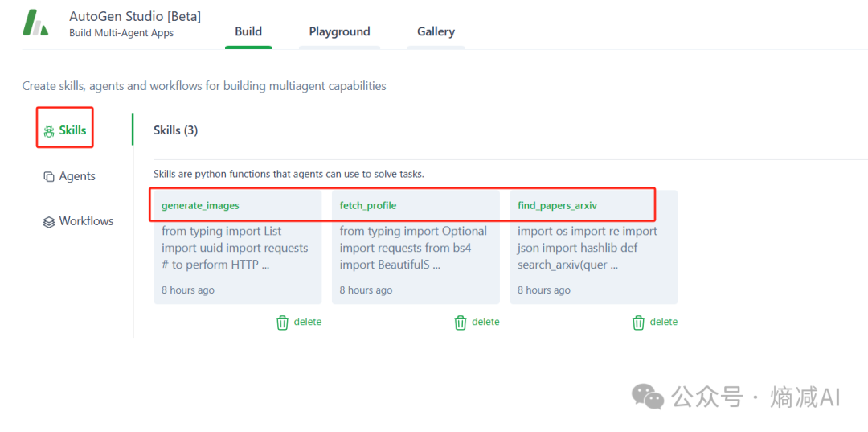Click delete text under fetch_profile card
This screenshot has height=432, width=868.
coord(485,322)
